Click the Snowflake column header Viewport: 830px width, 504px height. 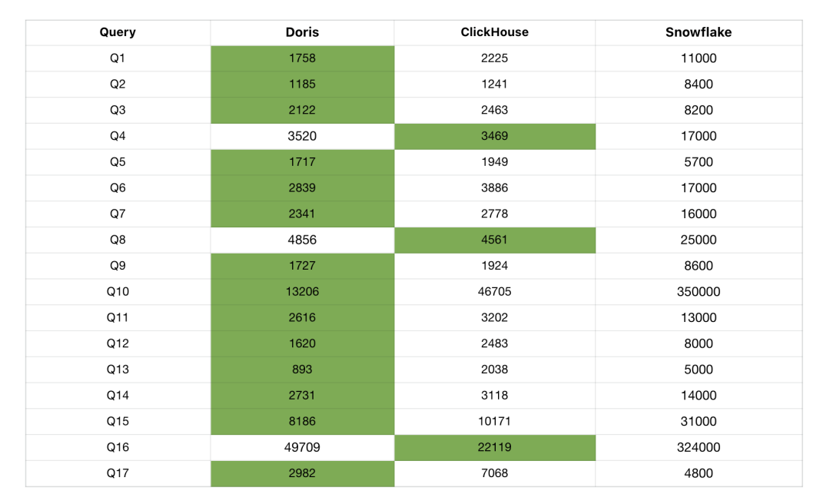[x=698, y=32]
